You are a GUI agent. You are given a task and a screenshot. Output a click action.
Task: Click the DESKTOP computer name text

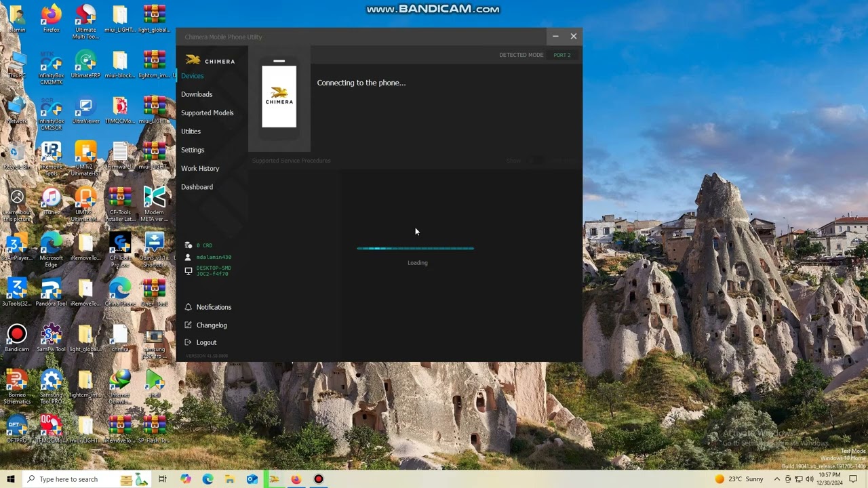point(214,271)
